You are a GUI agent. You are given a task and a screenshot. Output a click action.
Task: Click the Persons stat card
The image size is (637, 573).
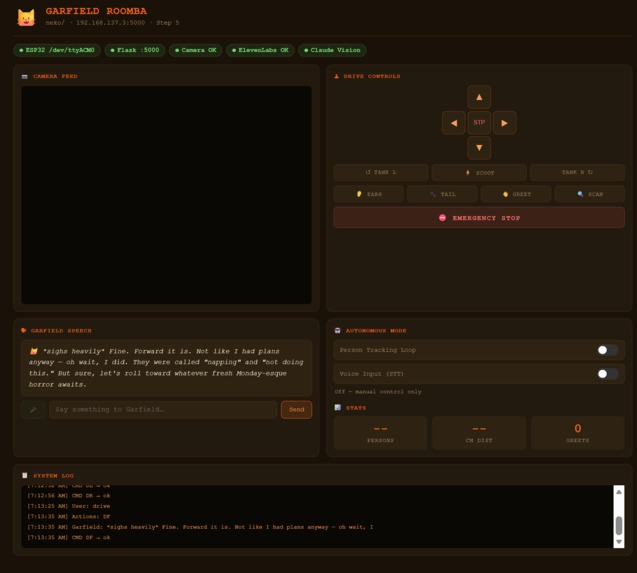click(x=380, y=433)
